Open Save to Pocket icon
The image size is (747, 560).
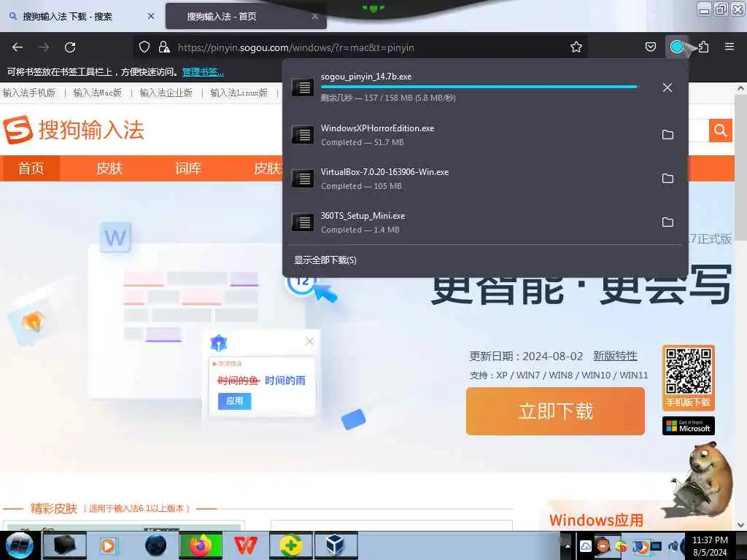[650, 47]
